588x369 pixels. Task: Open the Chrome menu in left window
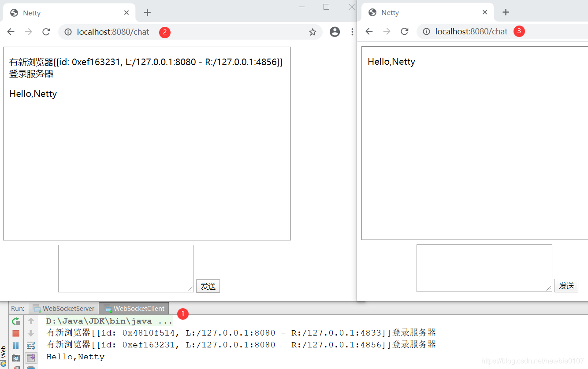click(352, 32)
